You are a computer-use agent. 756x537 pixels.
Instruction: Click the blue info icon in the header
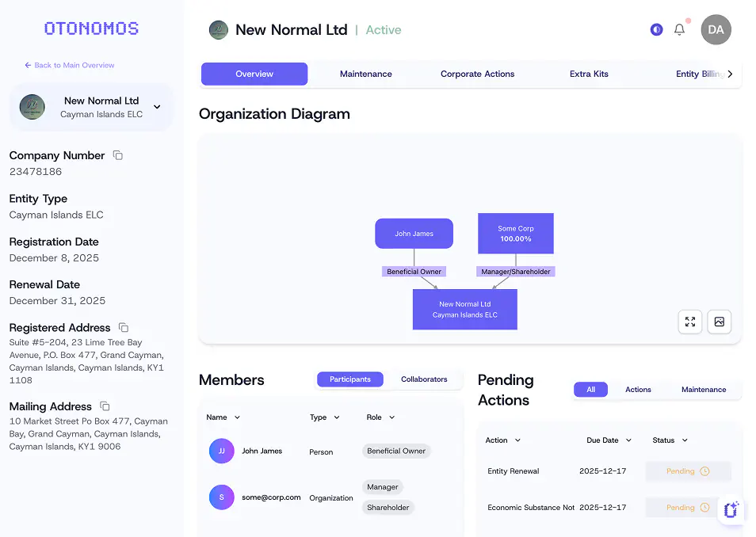pyautogui.click(x=656, y=29)
